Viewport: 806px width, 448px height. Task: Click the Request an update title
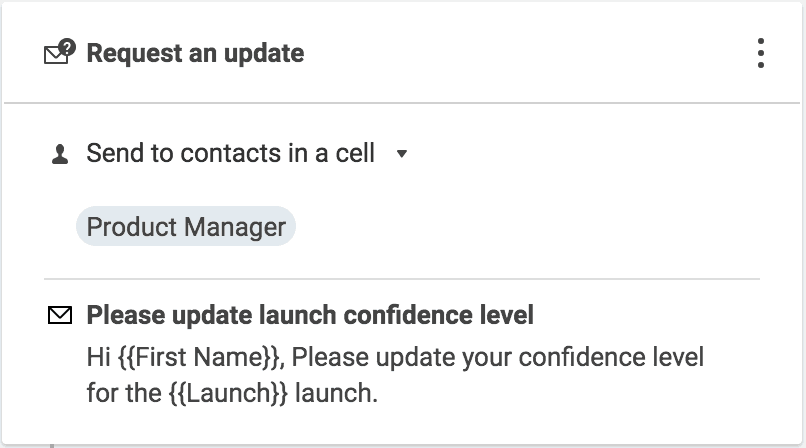[x=195, y=53]
